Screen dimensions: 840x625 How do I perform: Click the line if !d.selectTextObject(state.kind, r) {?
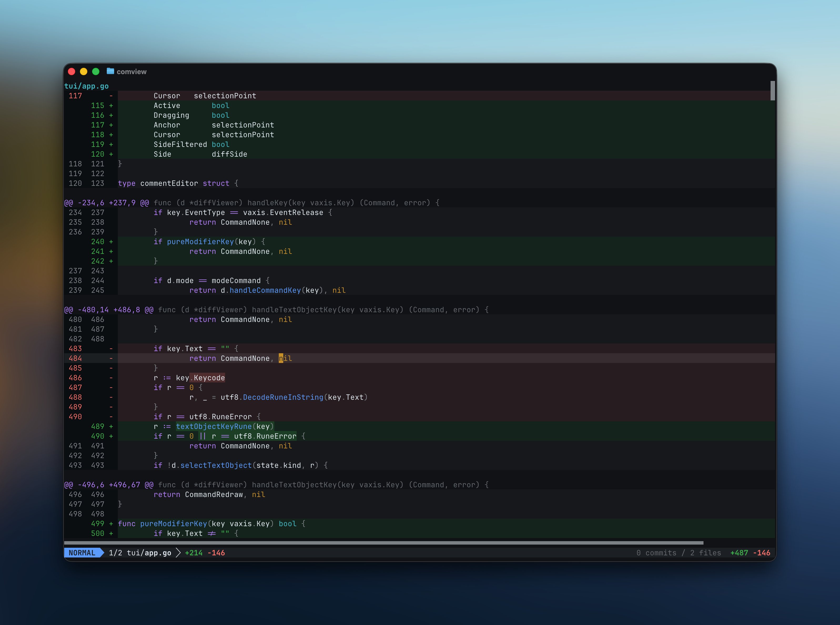click(419, 465)
